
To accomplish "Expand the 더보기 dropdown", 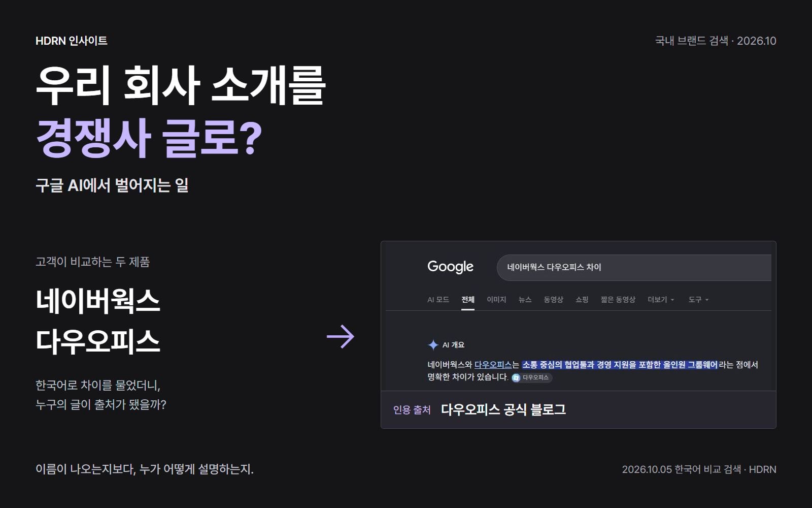I will click(661, 300).
